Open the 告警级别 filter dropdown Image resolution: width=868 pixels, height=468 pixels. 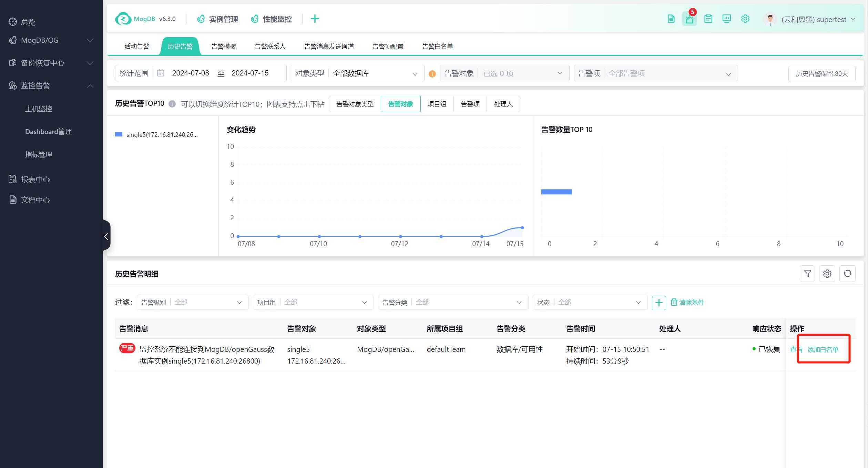193,302
